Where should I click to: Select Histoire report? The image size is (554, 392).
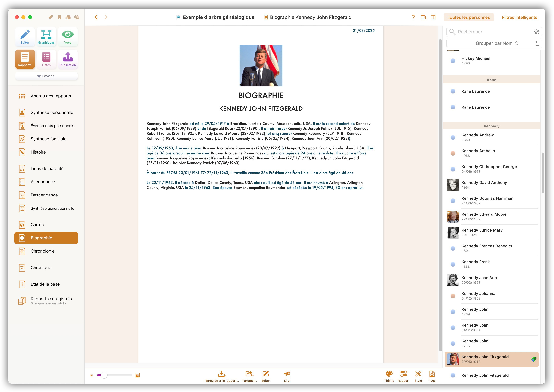tap(46, 152)
